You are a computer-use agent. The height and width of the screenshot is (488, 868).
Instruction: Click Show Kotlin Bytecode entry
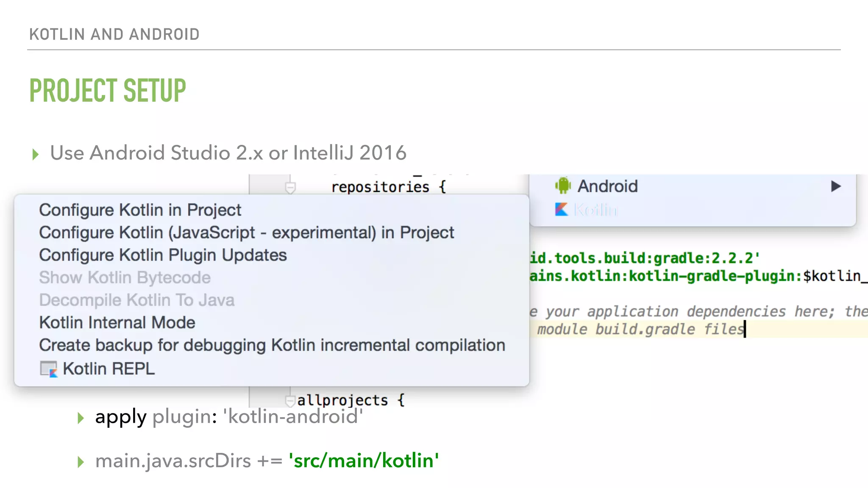(125, 277)
